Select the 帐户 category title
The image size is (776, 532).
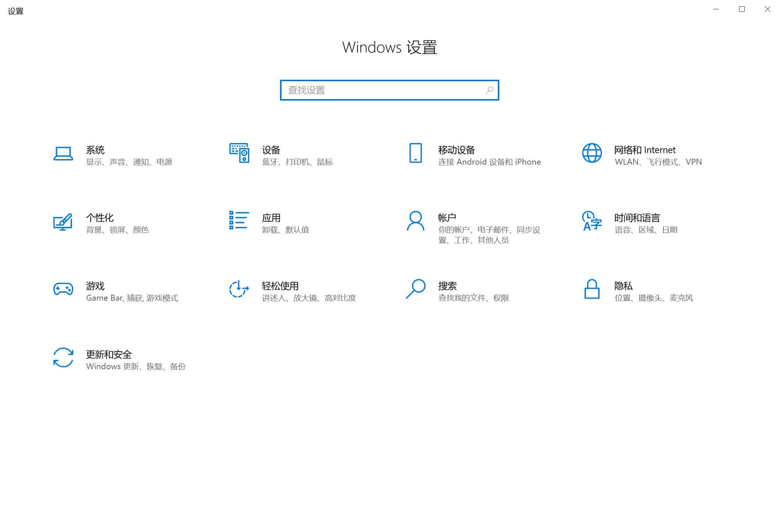pos(447,218)
